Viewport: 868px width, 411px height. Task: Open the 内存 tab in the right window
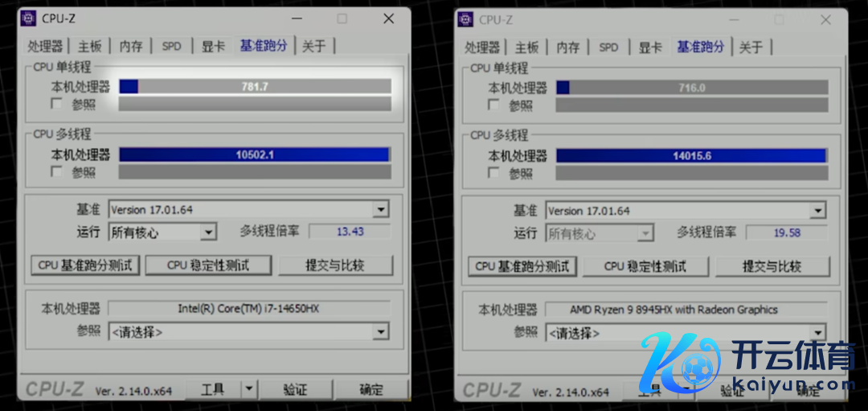[x=568, y=47]
